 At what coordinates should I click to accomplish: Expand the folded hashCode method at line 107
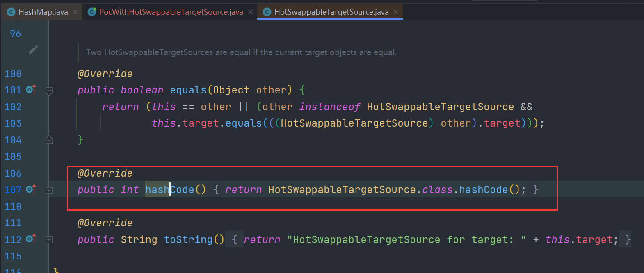click(x=49, y=190)
